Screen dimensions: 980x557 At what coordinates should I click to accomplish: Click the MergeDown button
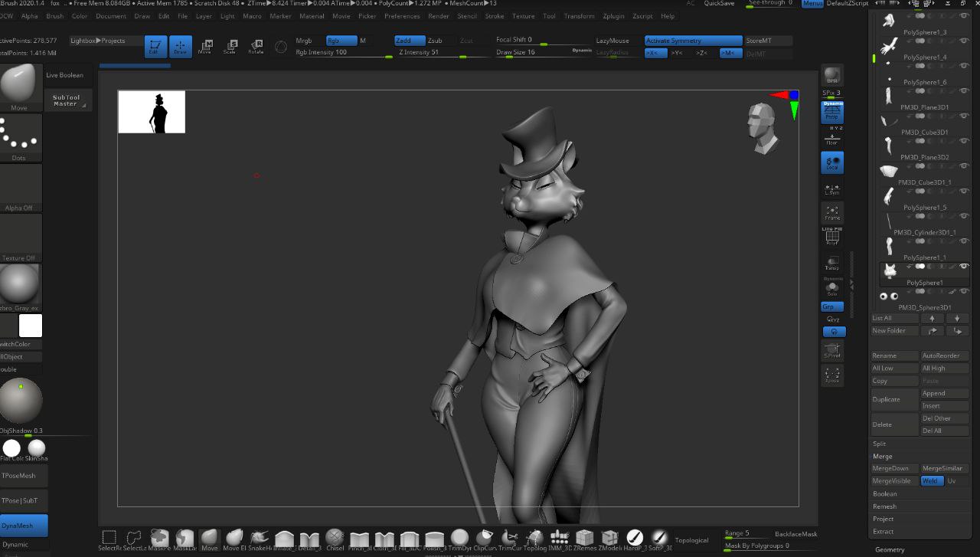(x=894, y=468)
